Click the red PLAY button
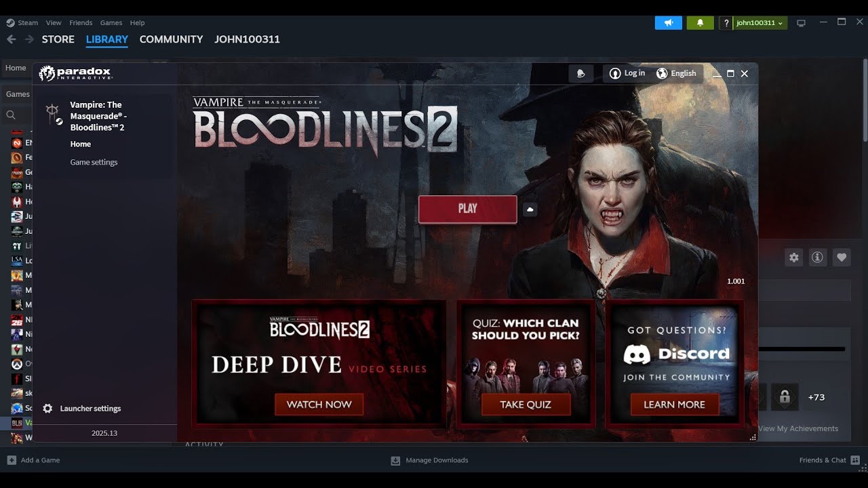This screenshot has width=868, height=488. pos(468,209)
